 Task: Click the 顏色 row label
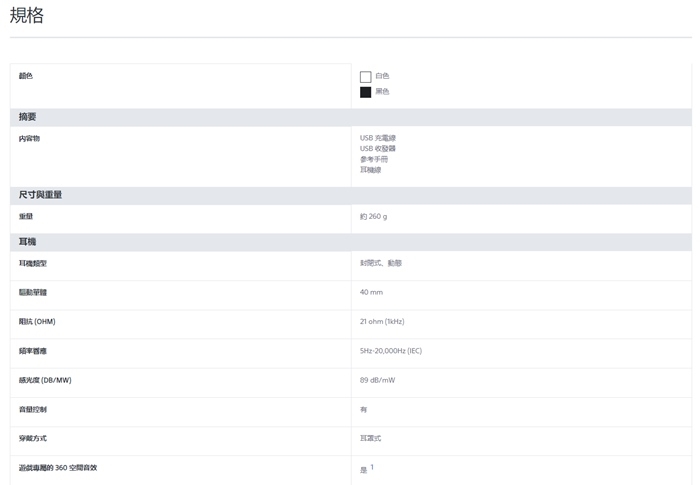click(26, 76)
